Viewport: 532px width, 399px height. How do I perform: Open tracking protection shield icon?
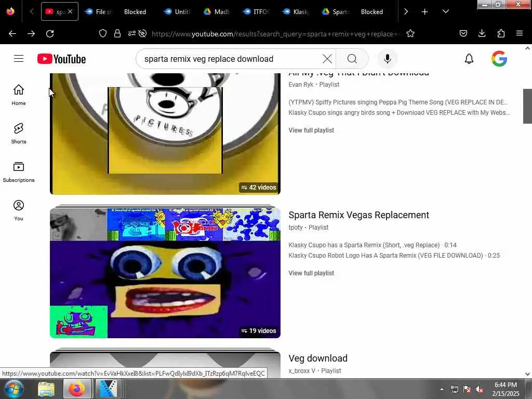point(103,33)
